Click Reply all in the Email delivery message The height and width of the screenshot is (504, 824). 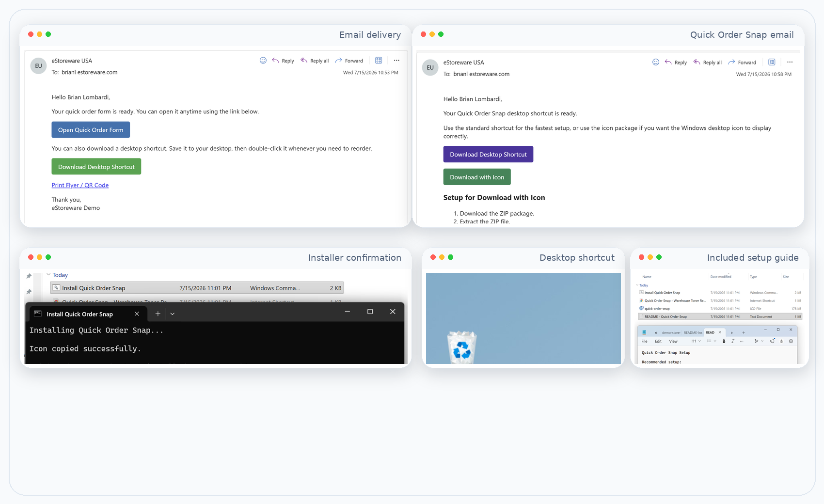click(315, 61)
